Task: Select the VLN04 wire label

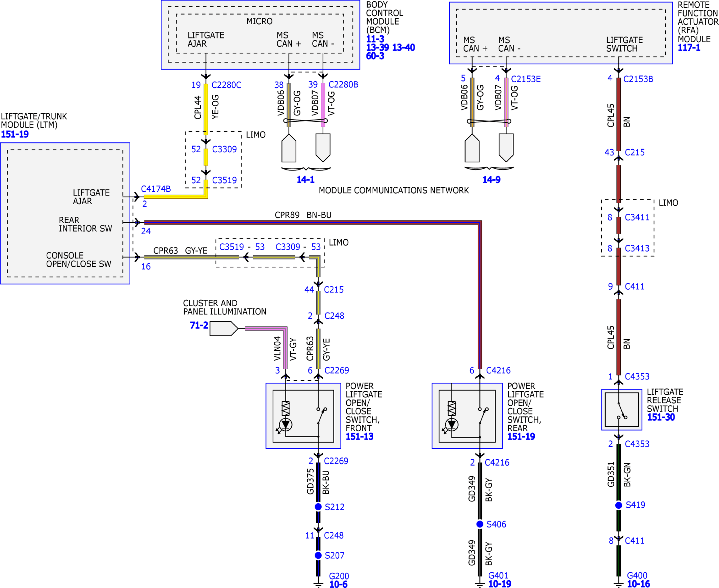Action: pyautogui.click(x=277, y=349)
